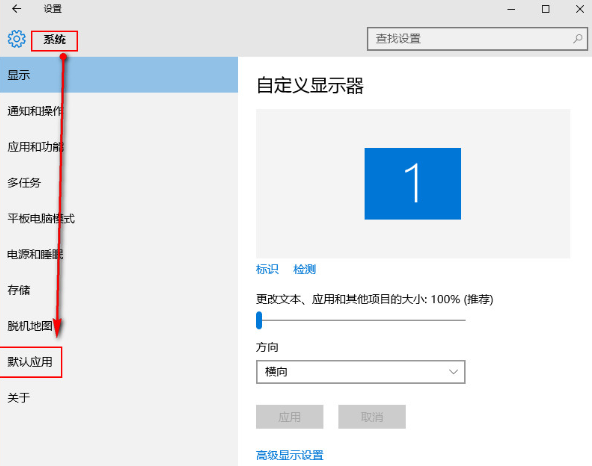This screenshot has height=466, width=592.
Task: Open 平板电脑模式 settings
Action: point(119,218)
